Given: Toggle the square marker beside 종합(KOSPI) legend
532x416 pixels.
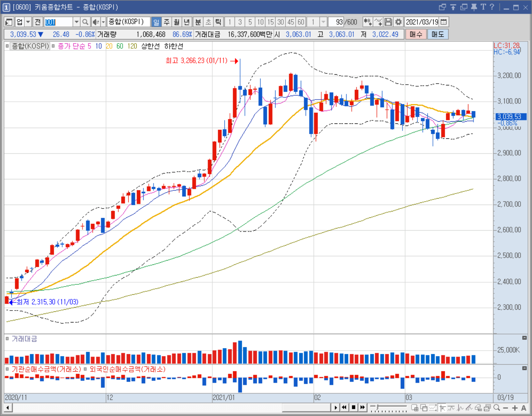Looking at the screenshot, I should click(x=7, y=46).
